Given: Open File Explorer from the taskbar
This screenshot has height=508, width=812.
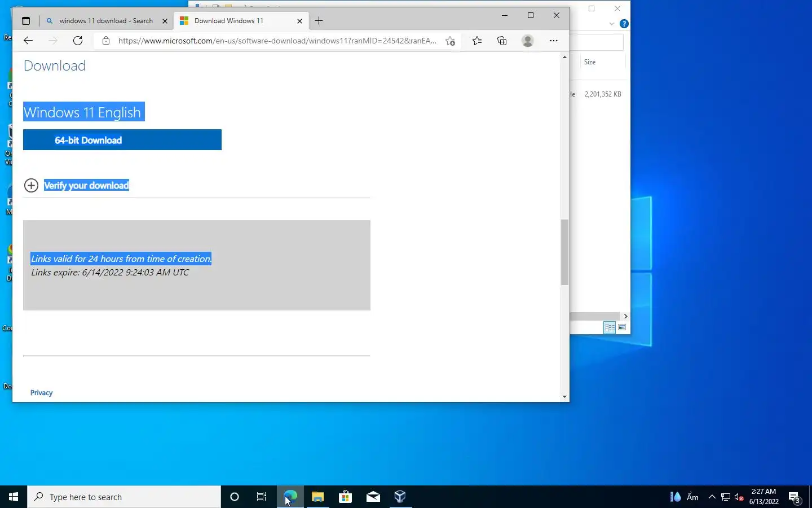Looking at the screenshot, I should [x=317, y=497].
